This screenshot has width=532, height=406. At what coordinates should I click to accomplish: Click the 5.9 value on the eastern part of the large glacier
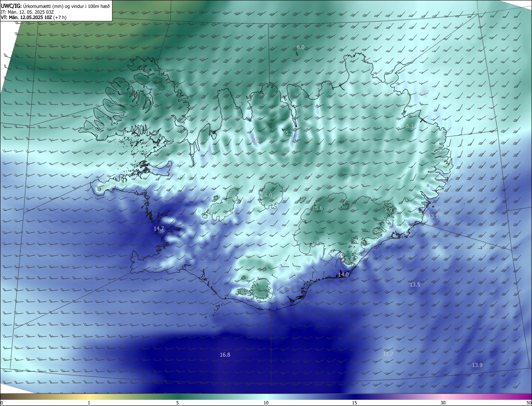point(388,210)
